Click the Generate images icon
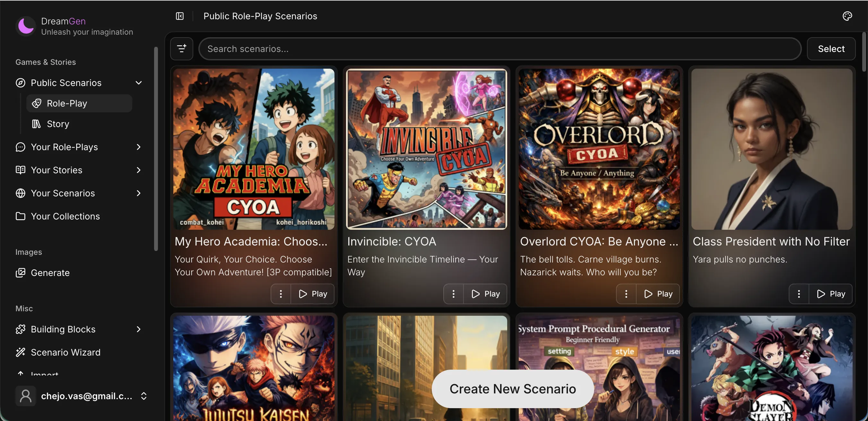The height and width of the screenshot is (421, 868). point(21,273)
